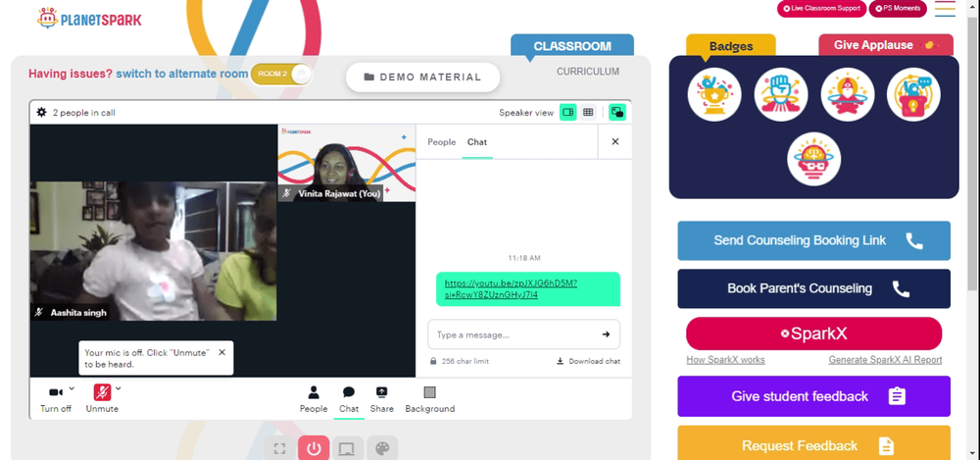Viewport: 980px width, 460px height.
Task: Open Background effects
Action: tap(430, 399)
